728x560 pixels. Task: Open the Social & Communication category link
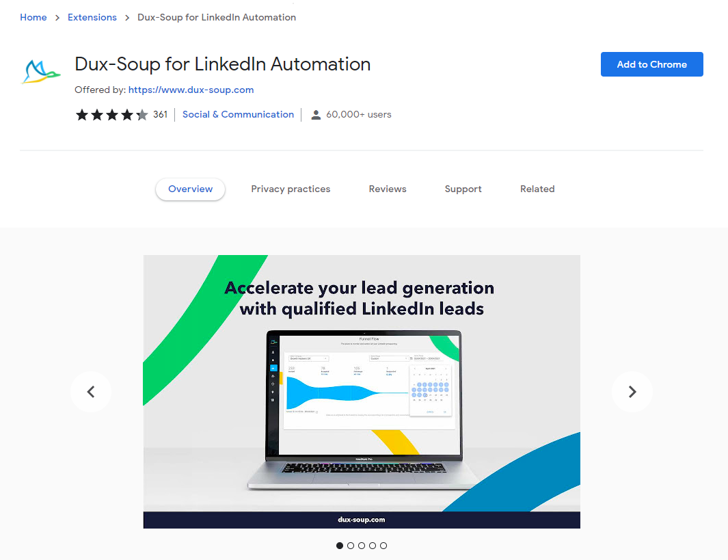pyautogui.click(x=238, y=114)
